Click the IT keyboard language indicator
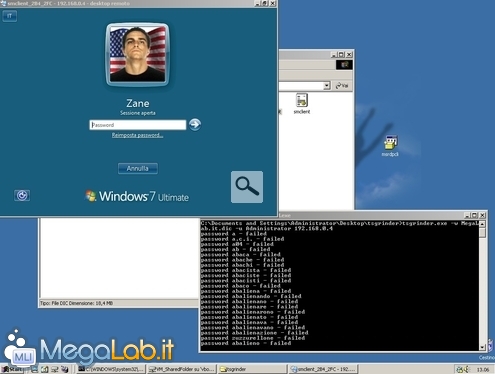This screenshot has width=495, height=374. pyautogui.click(x=10, y=16)
